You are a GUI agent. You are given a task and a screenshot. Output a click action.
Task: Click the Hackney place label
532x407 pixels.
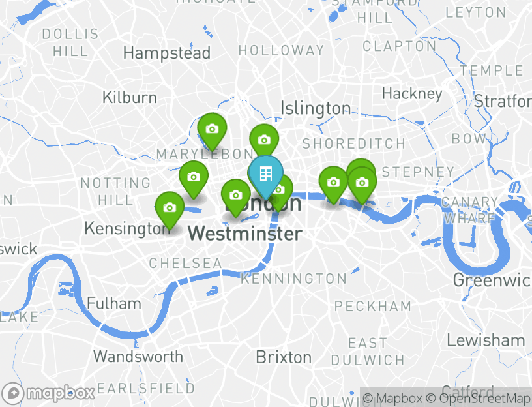click(412, 94)
